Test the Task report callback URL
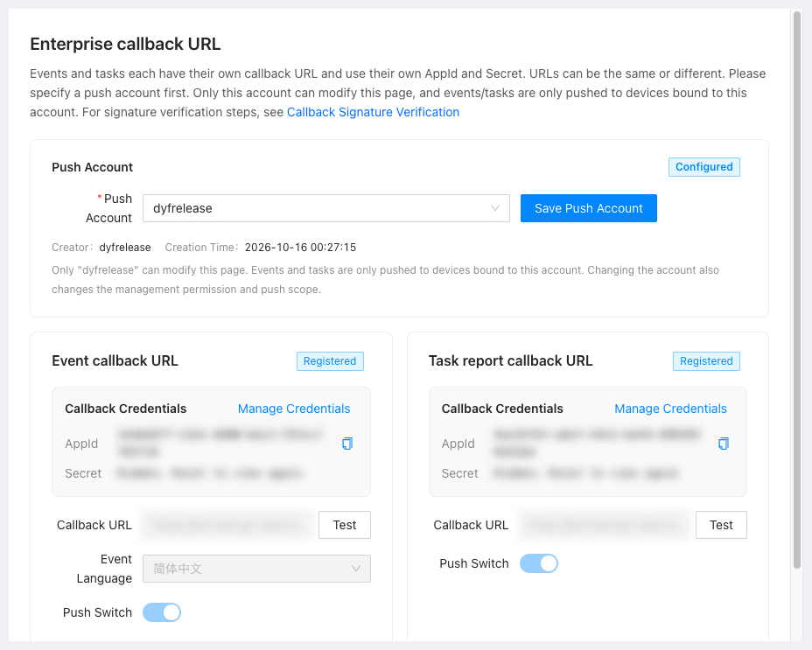The width and height of the screenshot is (812, 650). [721, 525]
